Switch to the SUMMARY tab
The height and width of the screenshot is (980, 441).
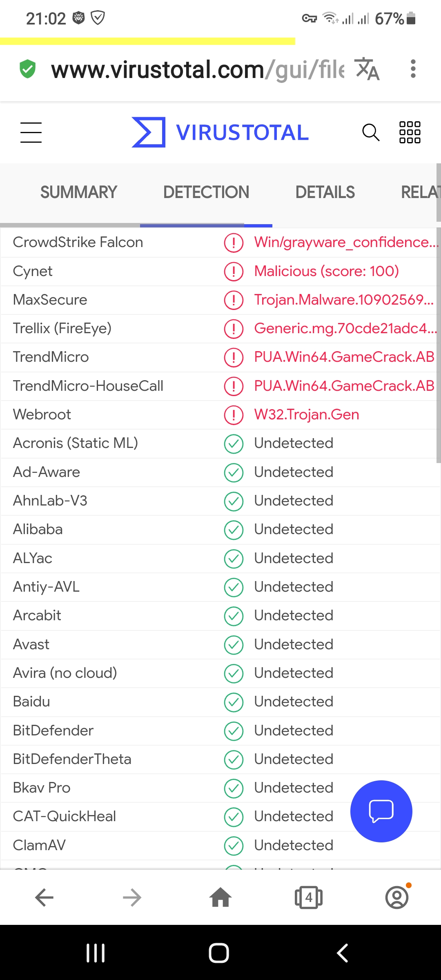point(78,192)
